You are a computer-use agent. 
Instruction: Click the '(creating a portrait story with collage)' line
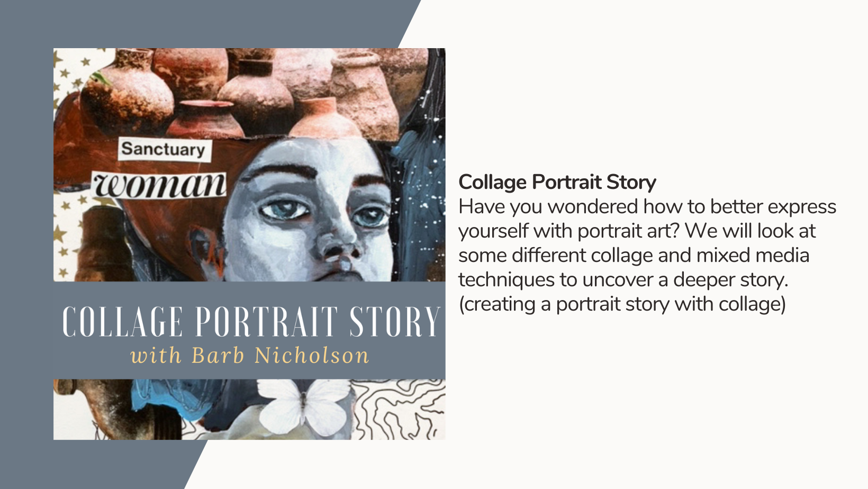[x=622, y=304]
